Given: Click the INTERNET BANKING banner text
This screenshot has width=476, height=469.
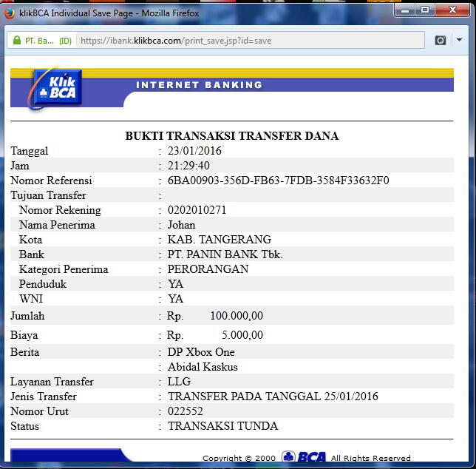Looking at the screenshot, I should tap(199, 85).
